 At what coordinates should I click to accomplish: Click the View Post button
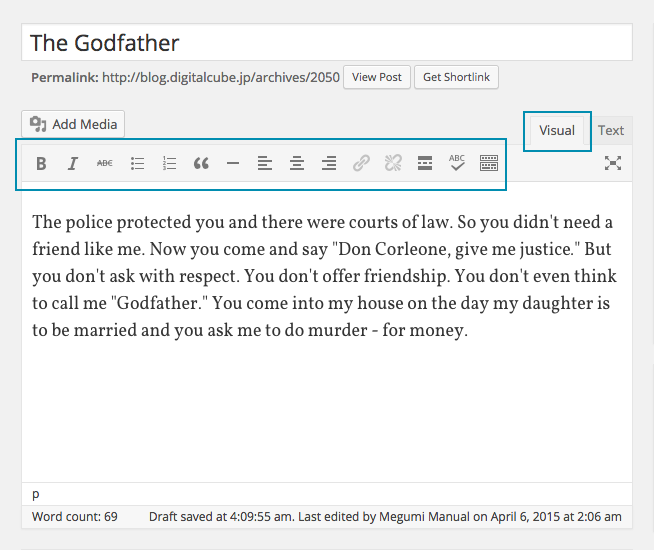click(377, 77)
